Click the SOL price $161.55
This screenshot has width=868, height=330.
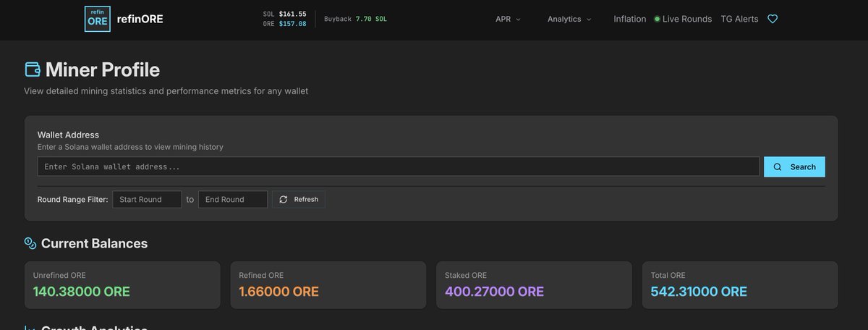[x=292, y=14]
